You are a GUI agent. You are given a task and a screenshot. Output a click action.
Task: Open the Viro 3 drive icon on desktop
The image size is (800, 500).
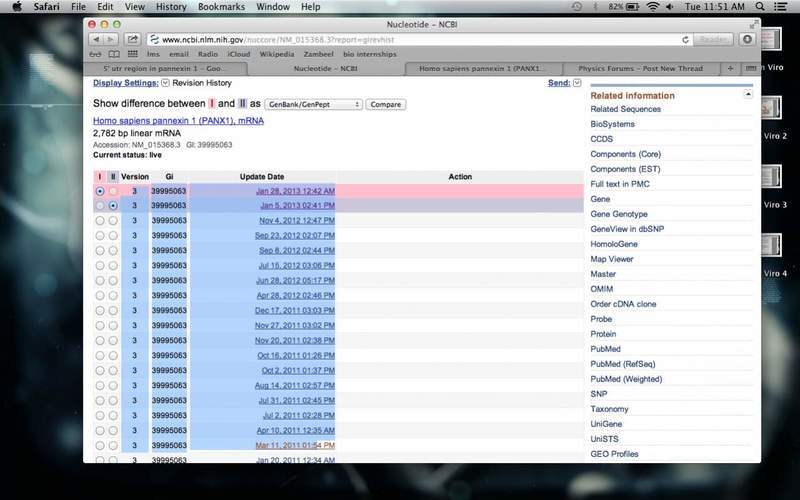772,177
